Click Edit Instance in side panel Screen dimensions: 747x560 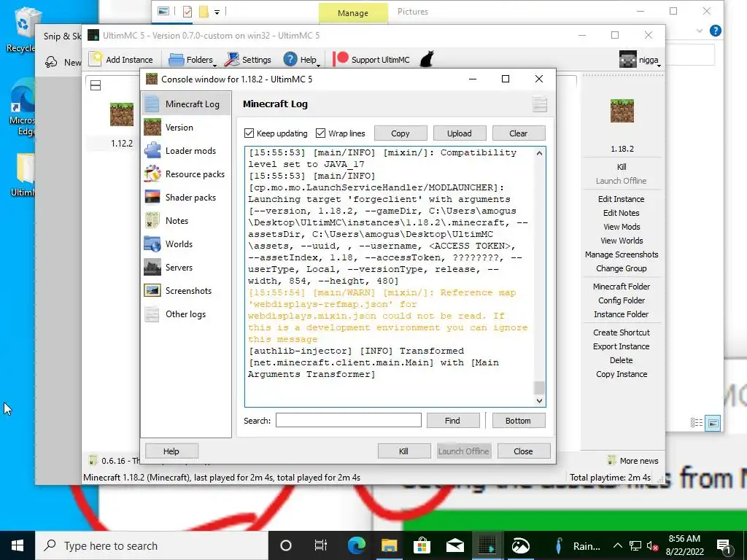coord(622,199)
